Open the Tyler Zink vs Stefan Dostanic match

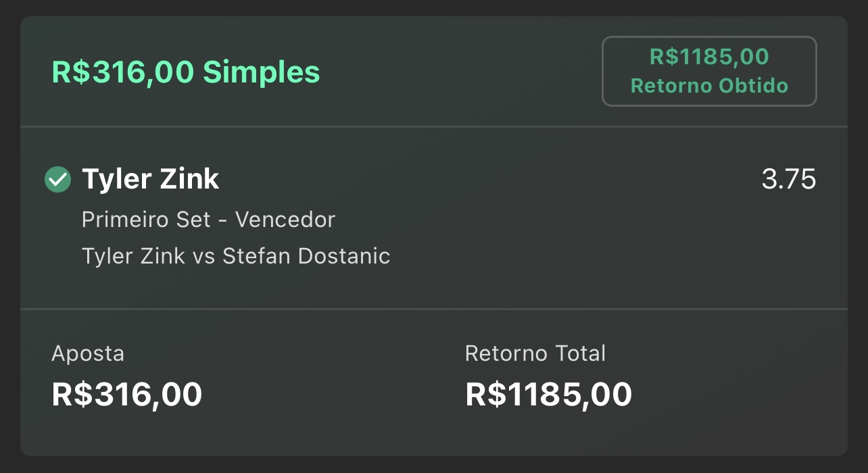[236, 256]
